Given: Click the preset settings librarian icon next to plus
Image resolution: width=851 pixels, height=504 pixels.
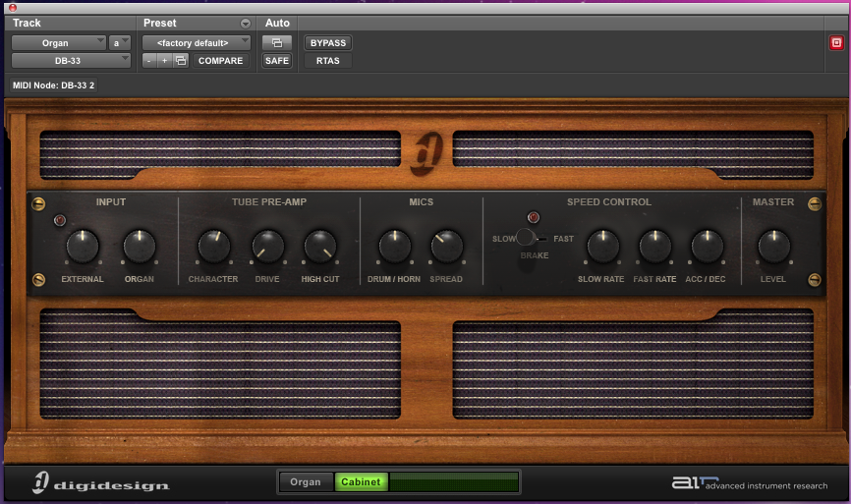Looking at the screenshot, I should pyautogui.click(x=181, y=61).
